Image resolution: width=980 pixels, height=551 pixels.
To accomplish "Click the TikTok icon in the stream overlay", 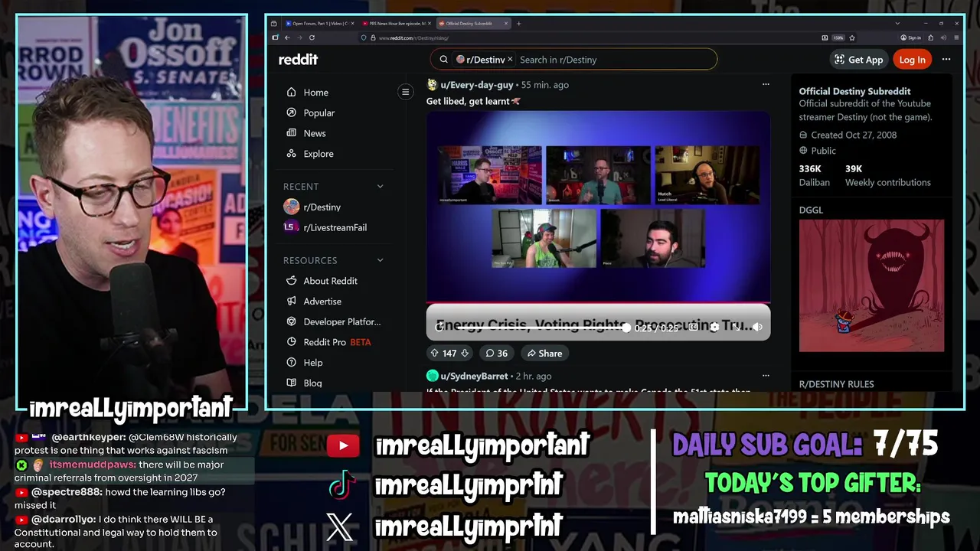I will point(342,484).
